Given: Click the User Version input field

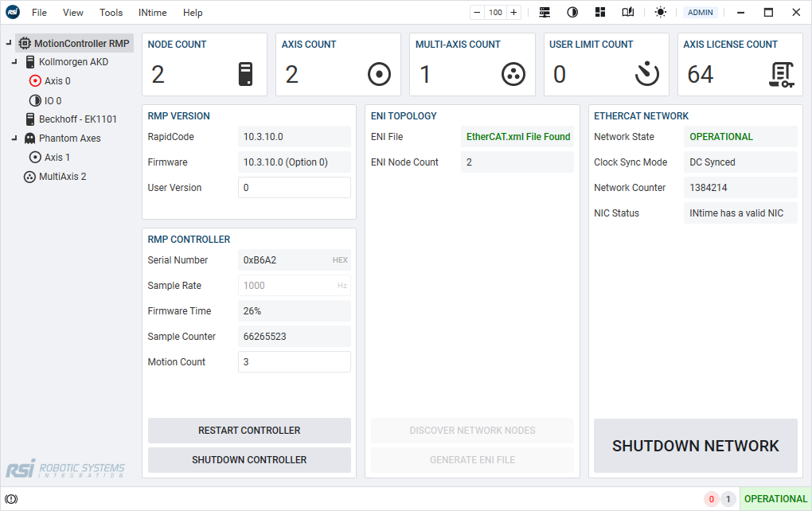Looking at the screenshot, I should (x=295, y=188).
